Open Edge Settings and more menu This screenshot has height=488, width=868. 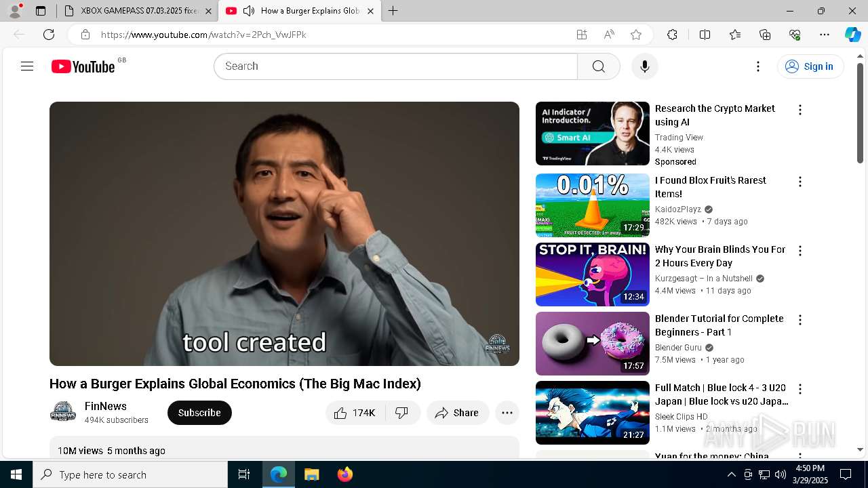click(825, 35)
